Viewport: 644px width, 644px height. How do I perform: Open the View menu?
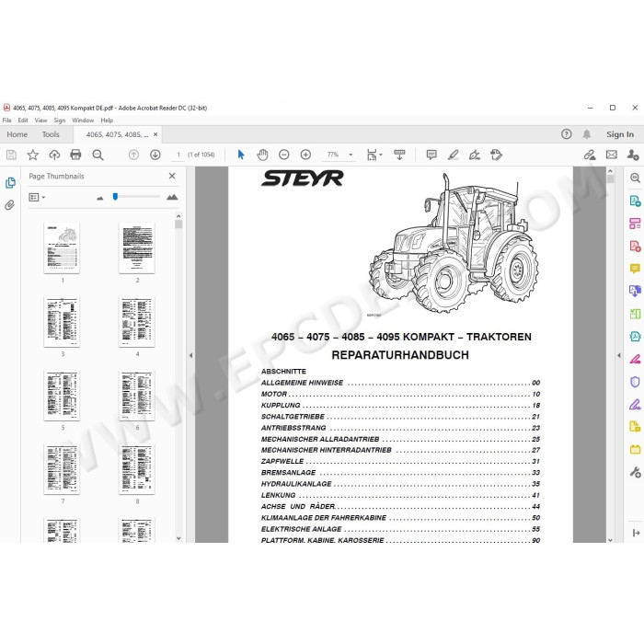tap(40, 121)
